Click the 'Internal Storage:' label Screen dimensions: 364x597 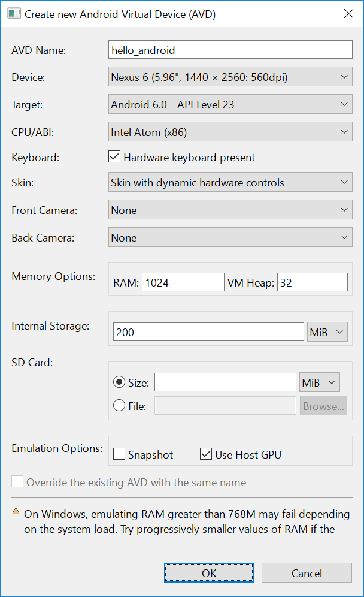pos(50,326)
